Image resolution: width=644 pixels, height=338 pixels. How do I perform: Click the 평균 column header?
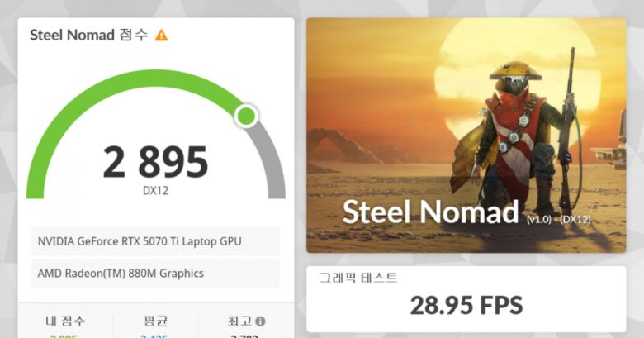pyautogui.click(x=155, y=321)
